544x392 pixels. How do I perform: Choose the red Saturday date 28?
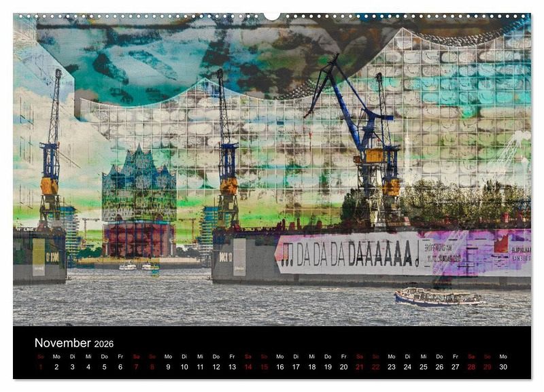(x=471, y=367)
